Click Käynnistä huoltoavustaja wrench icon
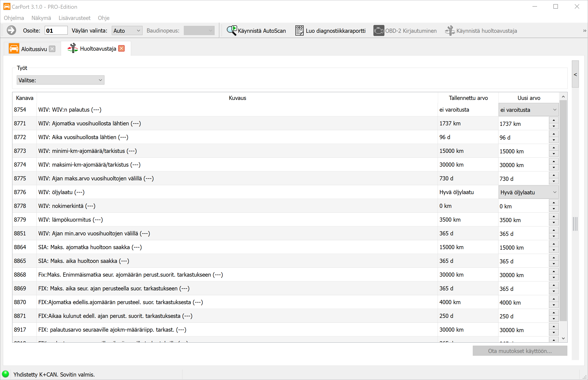The height and width of the screenshot is (380, 588). (x=450, y=31)
